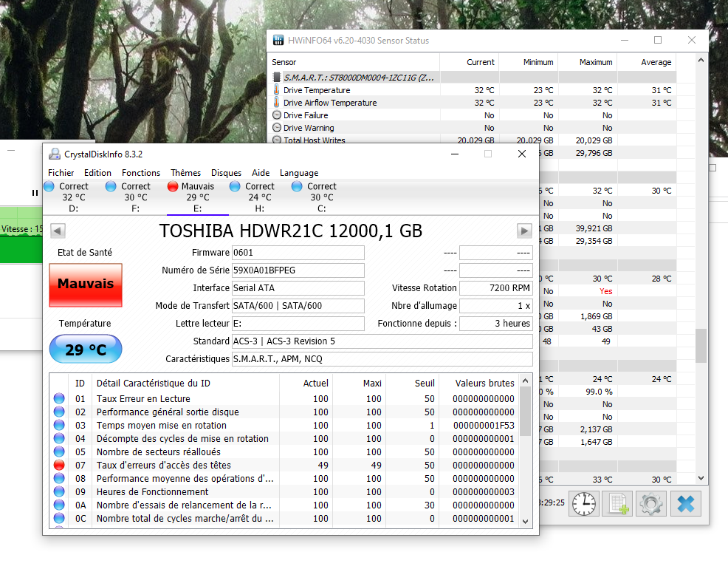Select disk D: Correct 32 °C
The height and width of the screenshot is (569, 728).
[73, 197]
